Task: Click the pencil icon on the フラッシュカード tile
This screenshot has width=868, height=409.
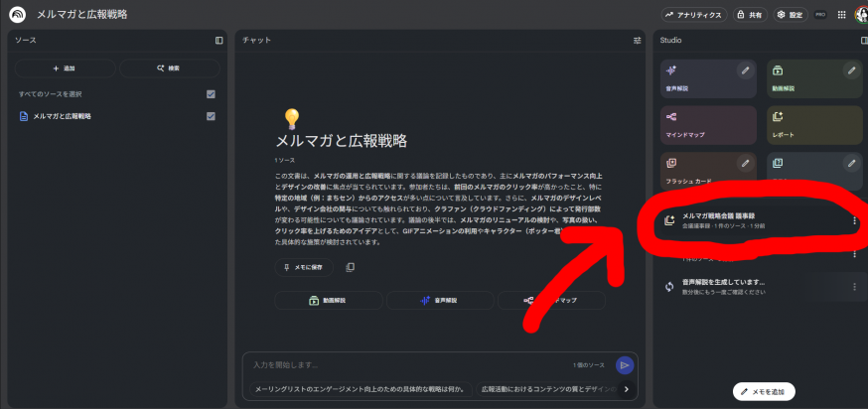Action: 745,162
